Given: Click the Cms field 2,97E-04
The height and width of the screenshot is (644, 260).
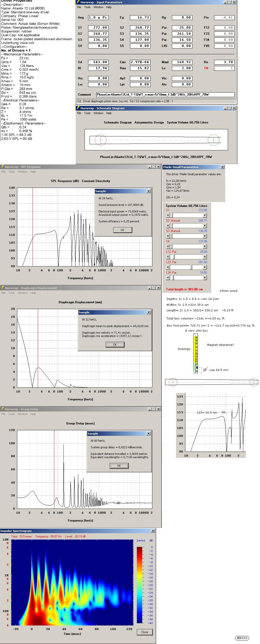Looking at the screenshot, I should click(140, 62).
